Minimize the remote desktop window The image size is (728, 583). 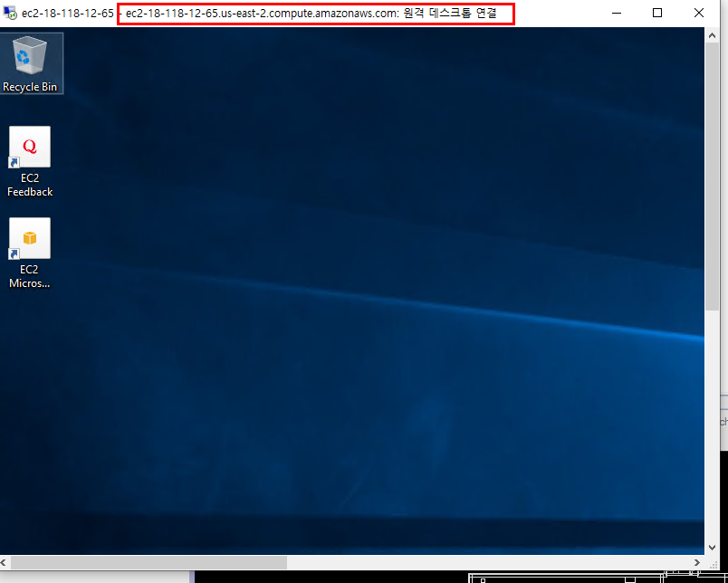pos(617,13)
